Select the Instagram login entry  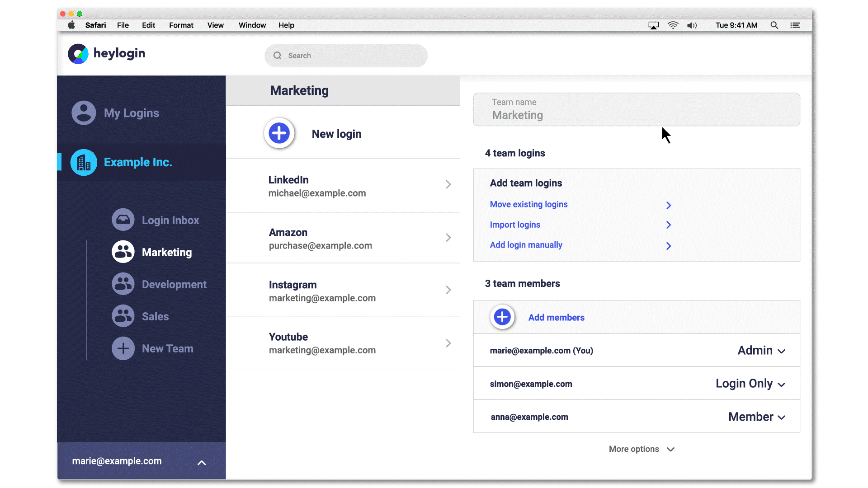(x=343, y=291)
